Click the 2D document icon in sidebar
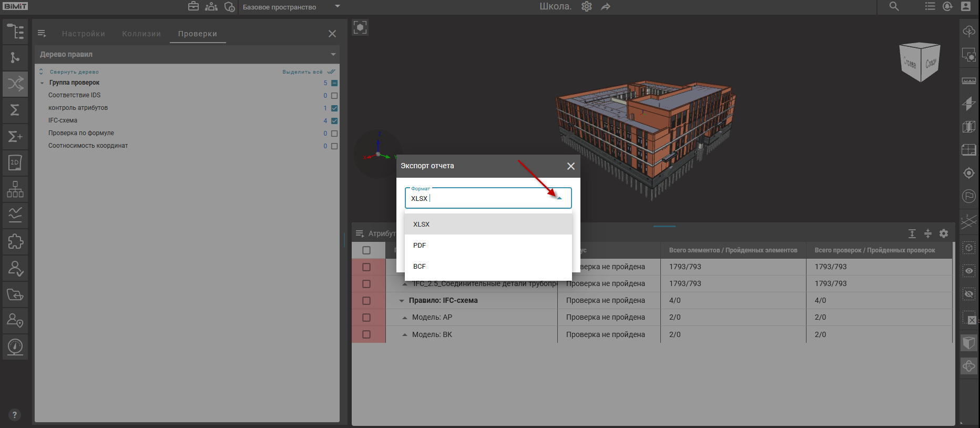The height and width of the screenshot is (428, 980). [15, 163]
